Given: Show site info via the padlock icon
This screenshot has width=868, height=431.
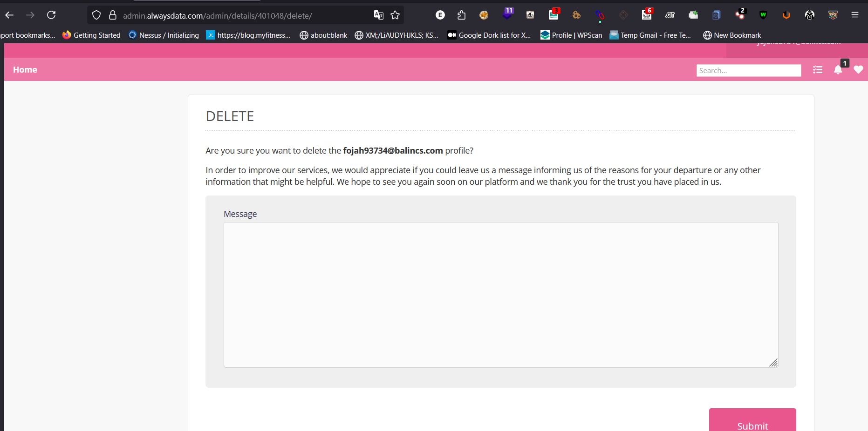Looking at the screenshot, I should pos(113,15).
